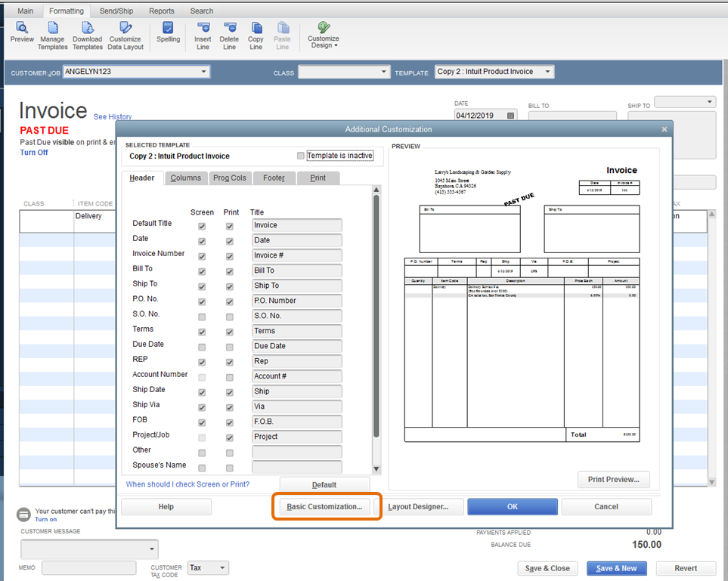The width and height of the screenshot is (728, 581).
Task: Uncheck the Terms Print checkbox
Action: point(229,332)
